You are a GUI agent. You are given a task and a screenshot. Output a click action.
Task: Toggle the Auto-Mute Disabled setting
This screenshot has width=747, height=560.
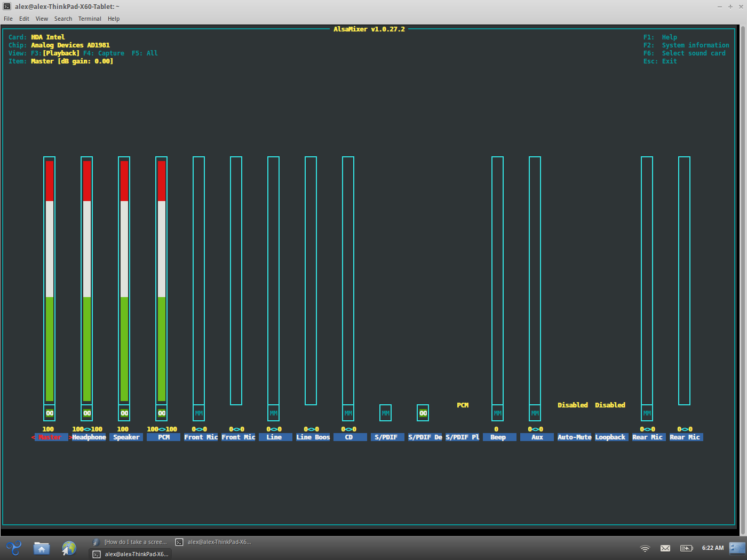573,405
